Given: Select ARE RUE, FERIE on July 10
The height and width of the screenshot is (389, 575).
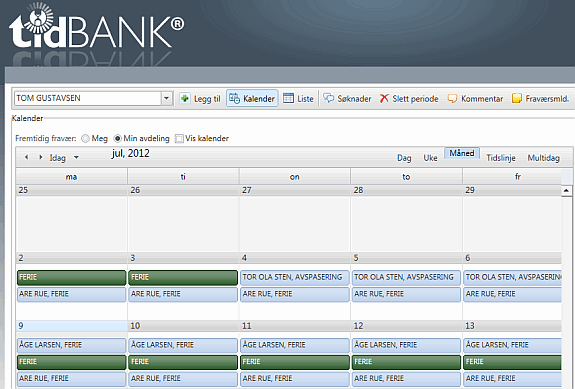Looking at the screenshot, I should click(x=183, y=379).
